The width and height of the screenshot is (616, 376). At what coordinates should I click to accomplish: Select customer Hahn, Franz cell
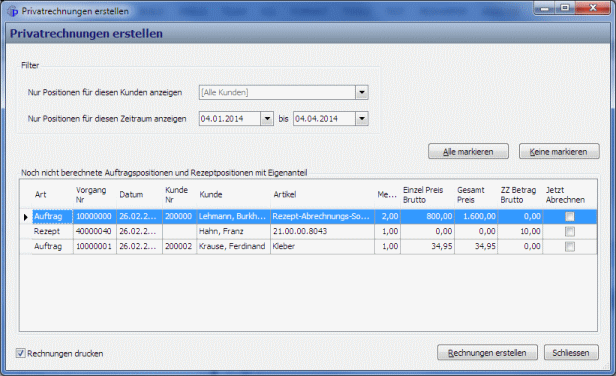233,231
